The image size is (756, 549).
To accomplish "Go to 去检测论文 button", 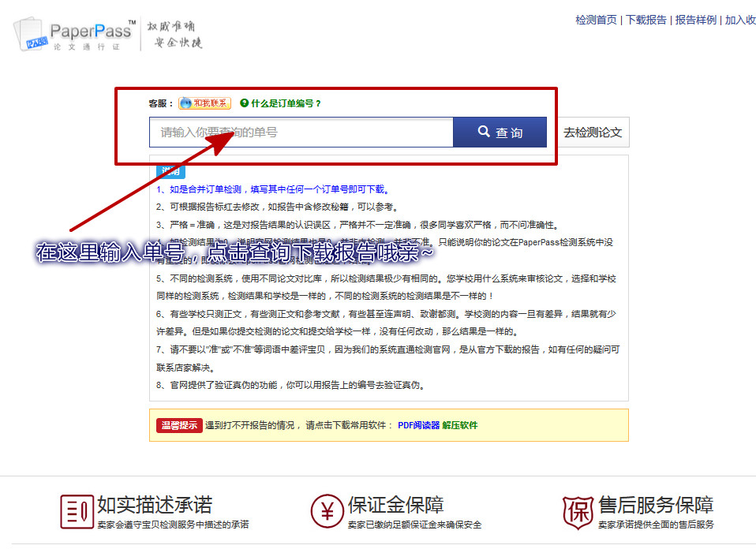I will (x=593, y=133).
